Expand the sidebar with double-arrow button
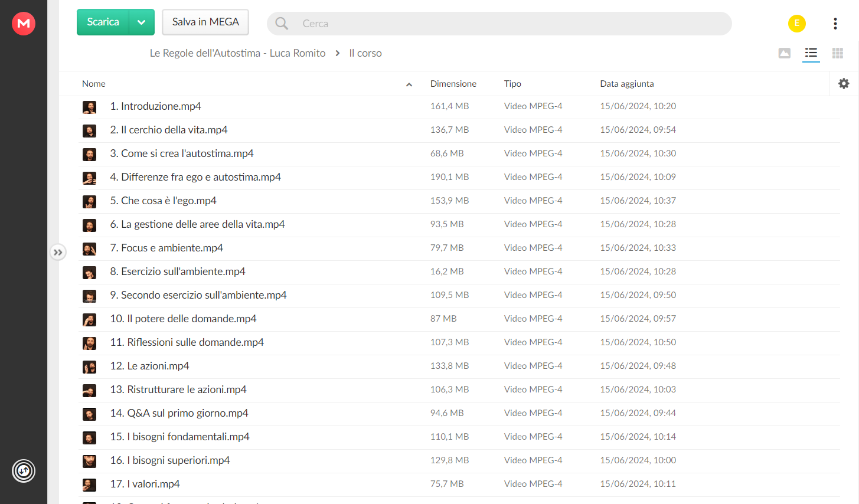859x504 pixels. [x=57, y=253]
